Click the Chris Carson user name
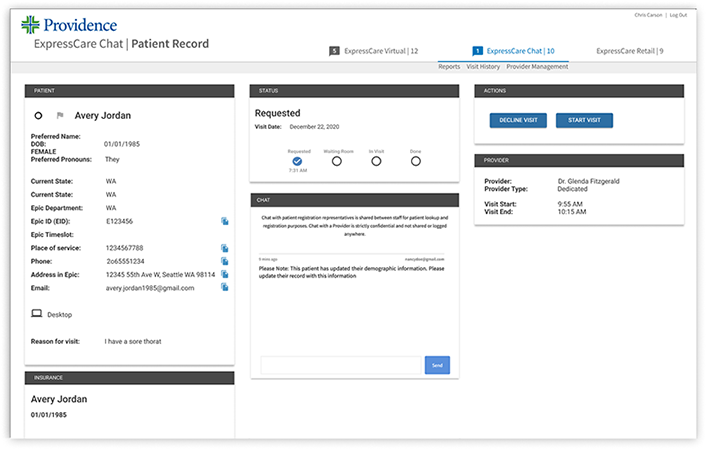 pyautogui.click(x=648, y=15)
